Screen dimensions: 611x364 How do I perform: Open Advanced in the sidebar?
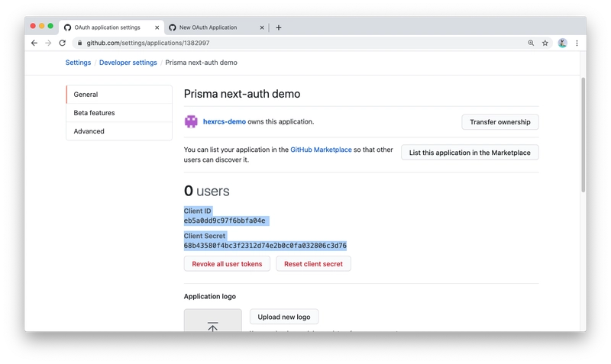point(119,131)
